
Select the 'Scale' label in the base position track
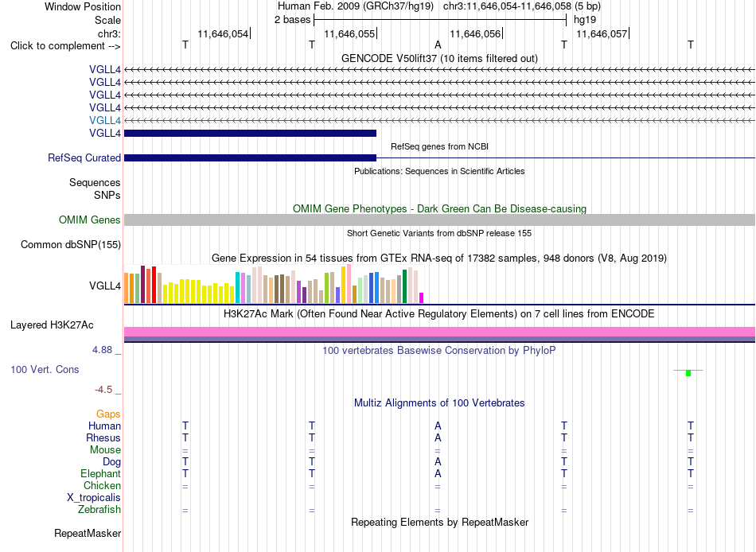point(107,20)
